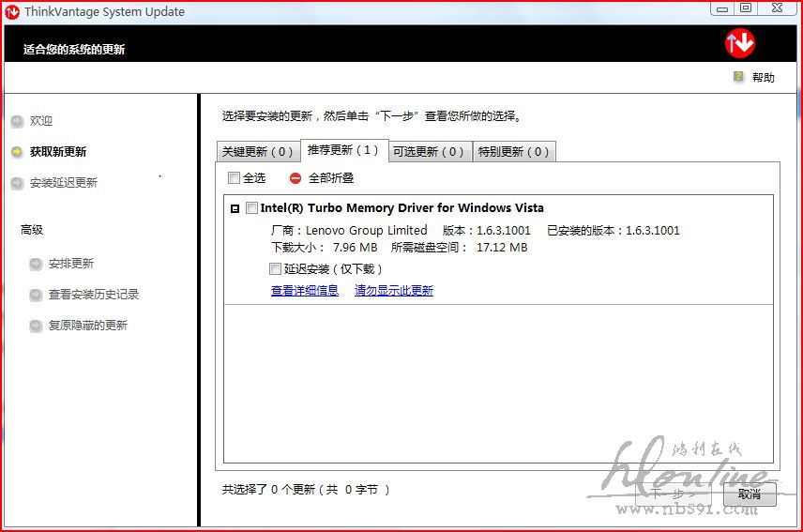This screenshot has height=532, width=803.
Task: Click 请勿显示此更新 link
Action: pos(394,291)
